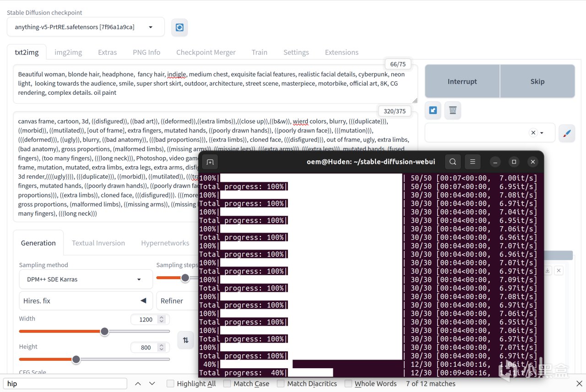The height and width of the screenshot is (392, 586).
Task: Jump to previous find match arrow
Action: pos(138,384)
